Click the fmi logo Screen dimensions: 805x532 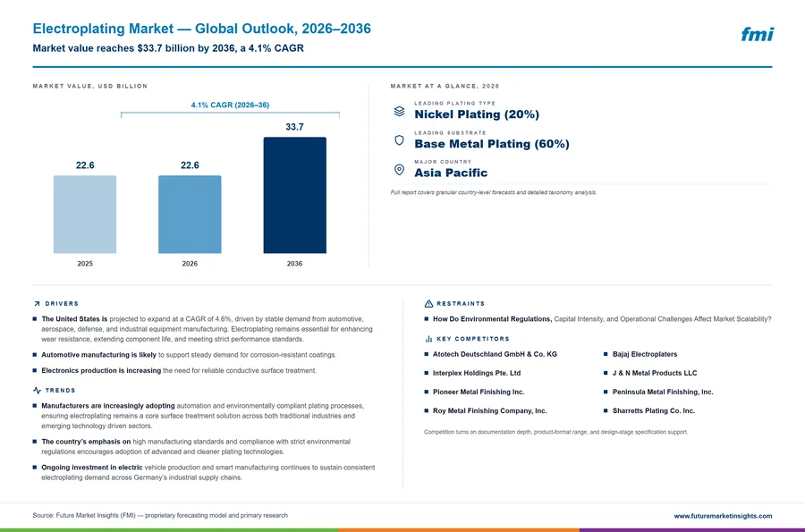(x=757, y=34)
